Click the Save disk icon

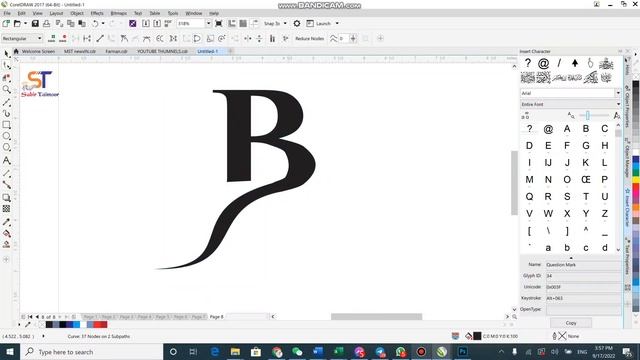point(35,24)
